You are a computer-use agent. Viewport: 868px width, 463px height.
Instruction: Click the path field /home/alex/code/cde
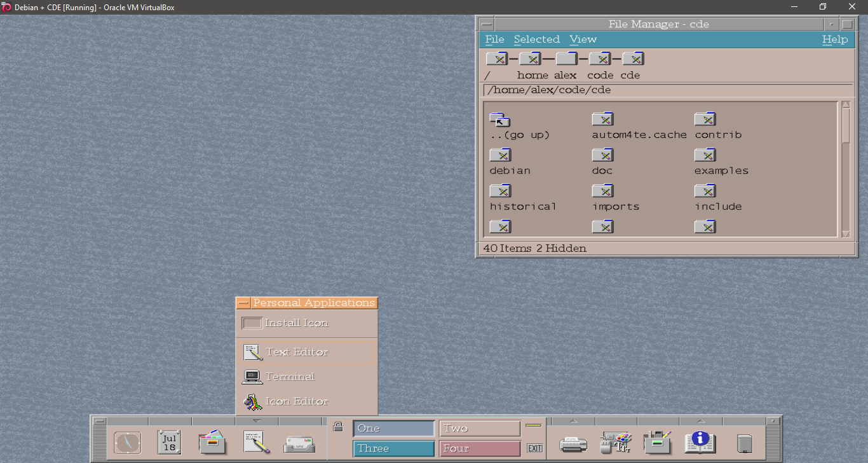click(667, 90)
